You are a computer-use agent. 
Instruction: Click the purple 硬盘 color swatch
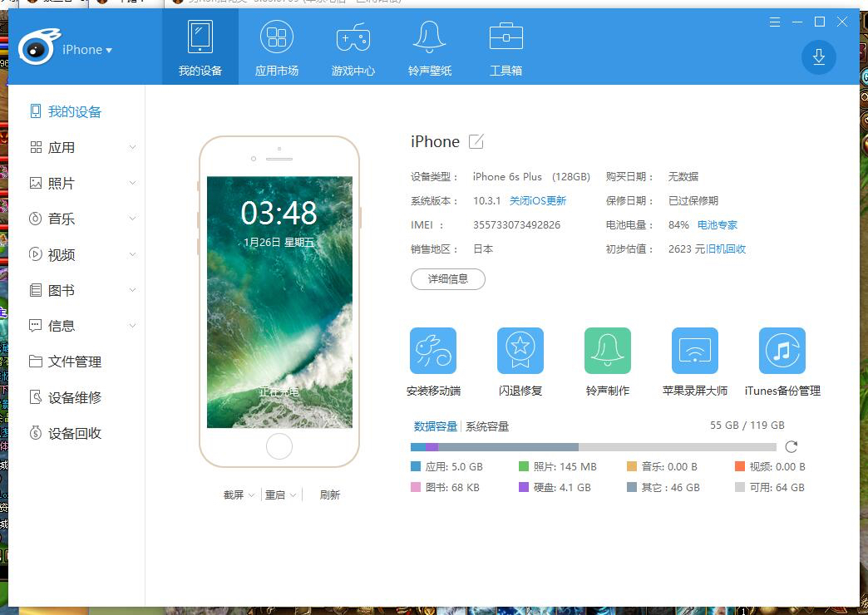[x=524, y=487]
